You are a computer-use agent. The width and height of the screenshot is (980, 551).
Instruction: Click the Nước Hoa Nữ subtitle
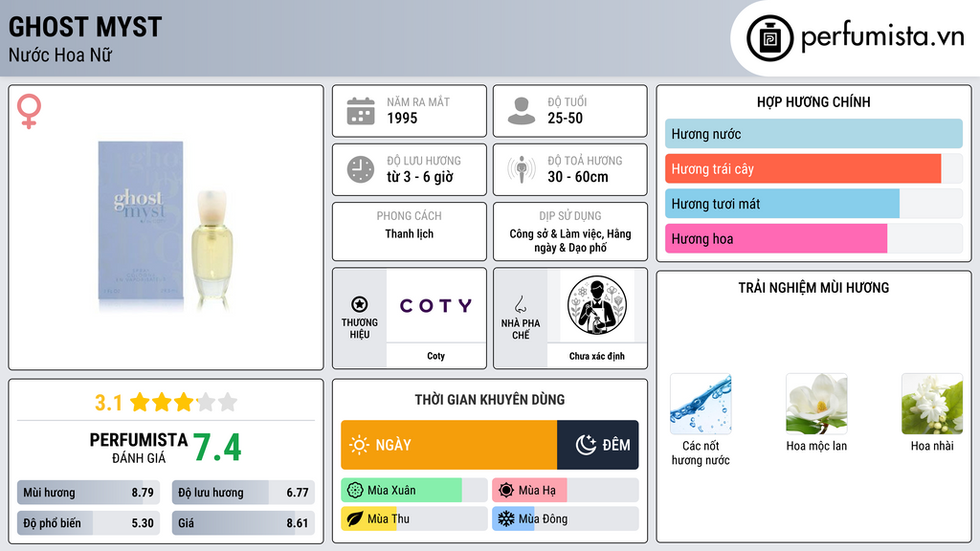tap(60, 55)
